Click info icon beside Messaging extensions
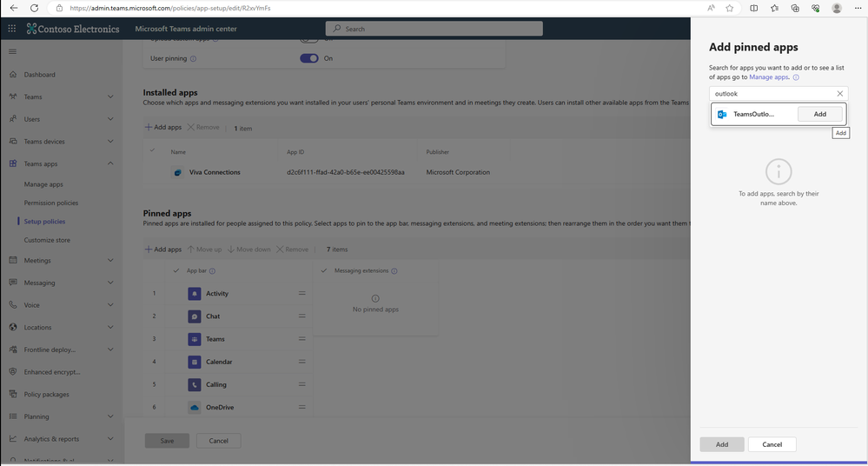 (x=394, y=271)
